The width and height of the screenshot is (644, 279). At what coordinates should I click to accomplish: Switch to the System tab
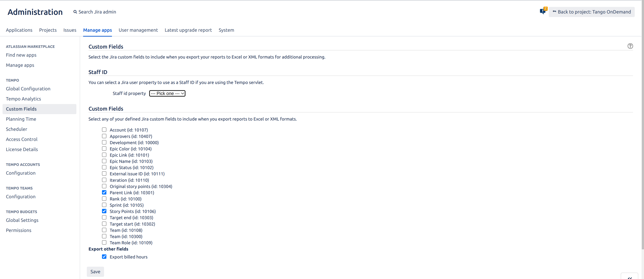pos(226,30)
